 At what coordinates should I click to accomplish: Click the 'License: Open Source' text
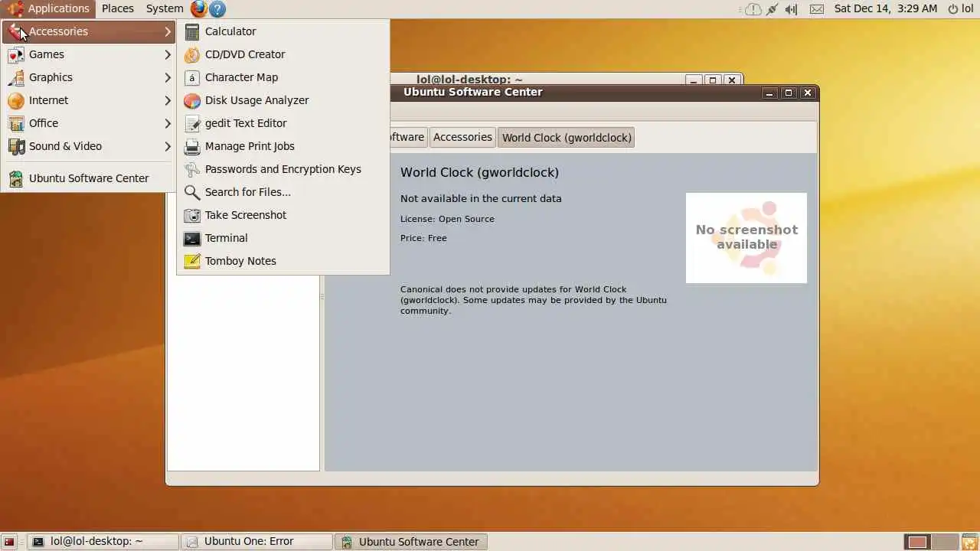[447, 219]
